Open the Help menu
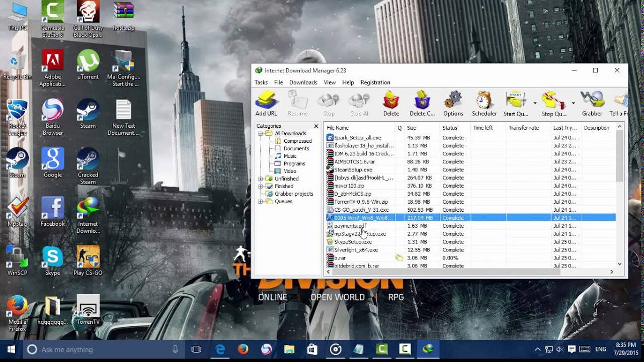This screenshot has width=644, height=362. point(348,82)
